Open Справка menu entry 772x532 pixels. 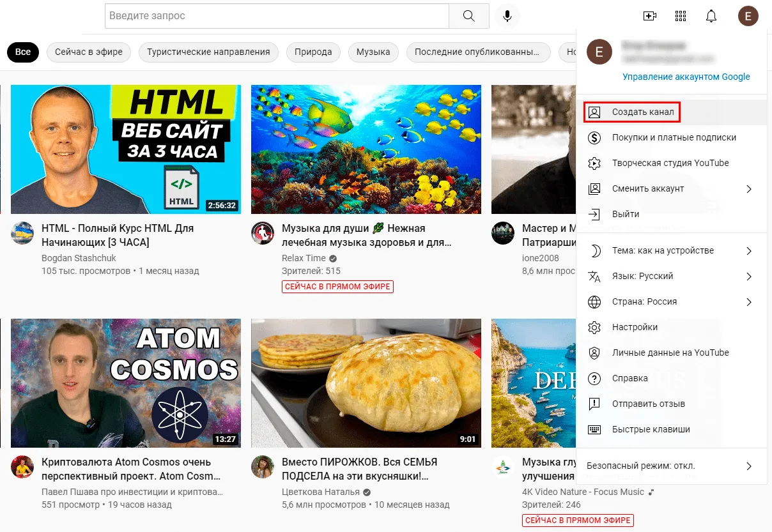pyautogui.click(x=671, y=378)
